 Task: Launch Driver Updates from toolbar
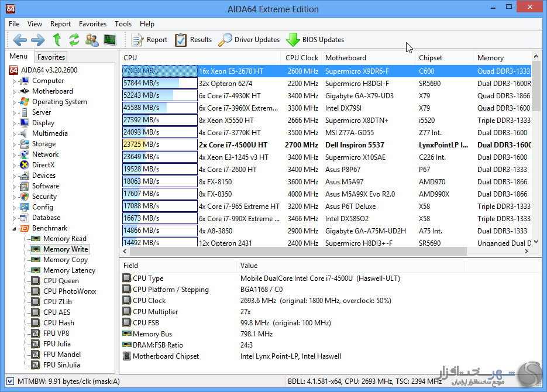tap(249, 40)
